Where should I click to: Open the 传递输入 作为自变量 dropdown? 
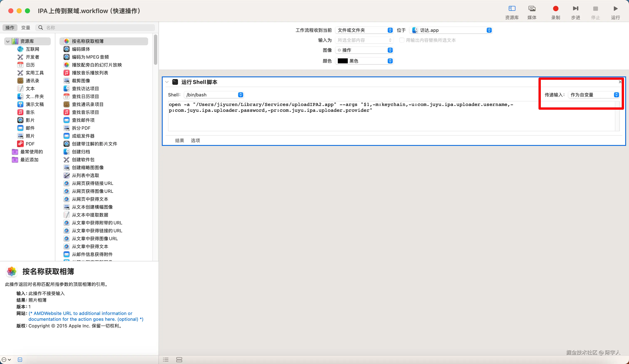[x=594, y=95]
